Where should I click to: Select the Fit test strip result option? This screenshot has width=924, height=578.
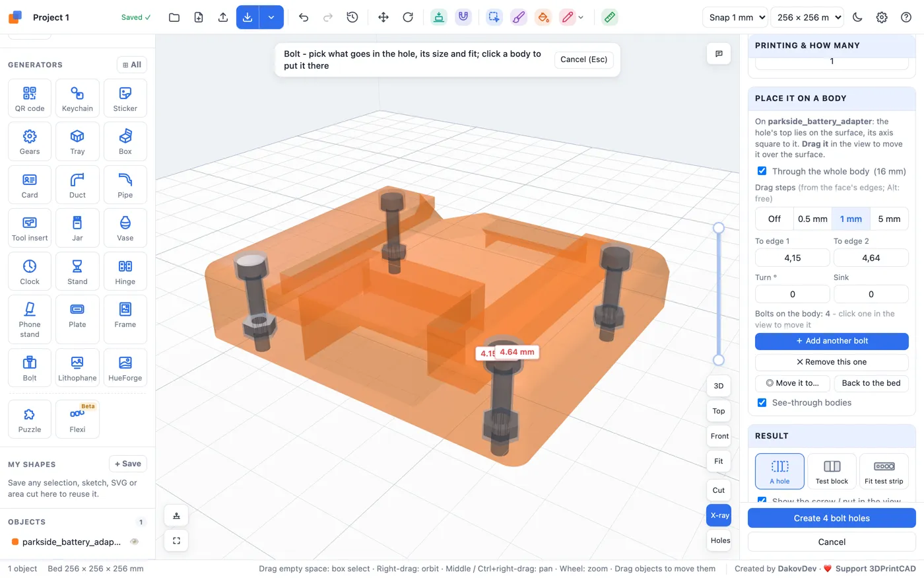(x=884, y=471)
